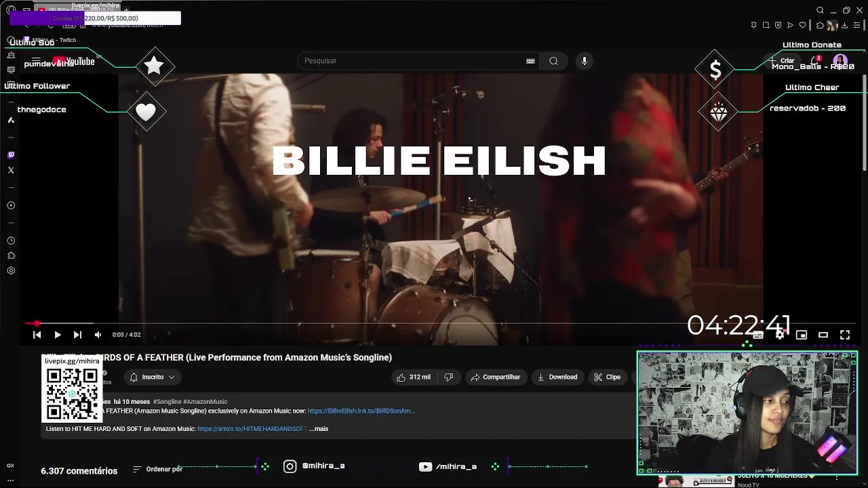Open YouTube notifications bell
Viewport: 868px width, 488px height.
[816, 61]
